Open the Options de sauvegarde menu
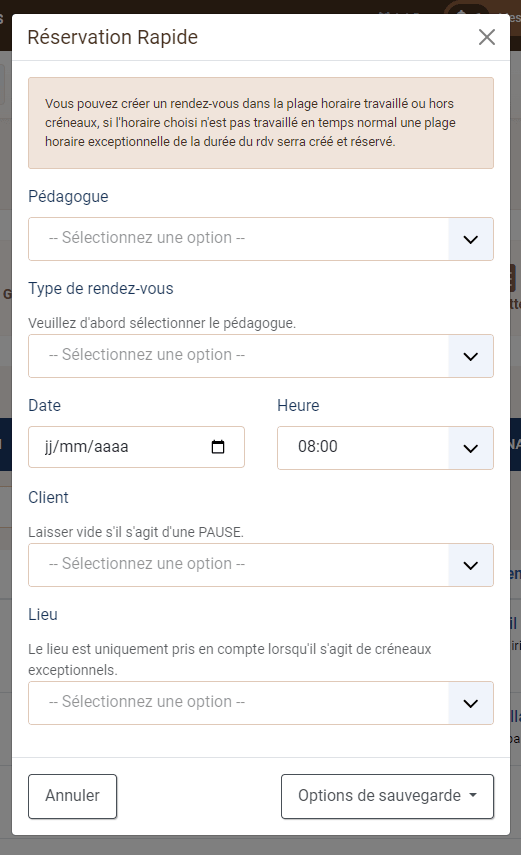 click(x=387, y=796)
